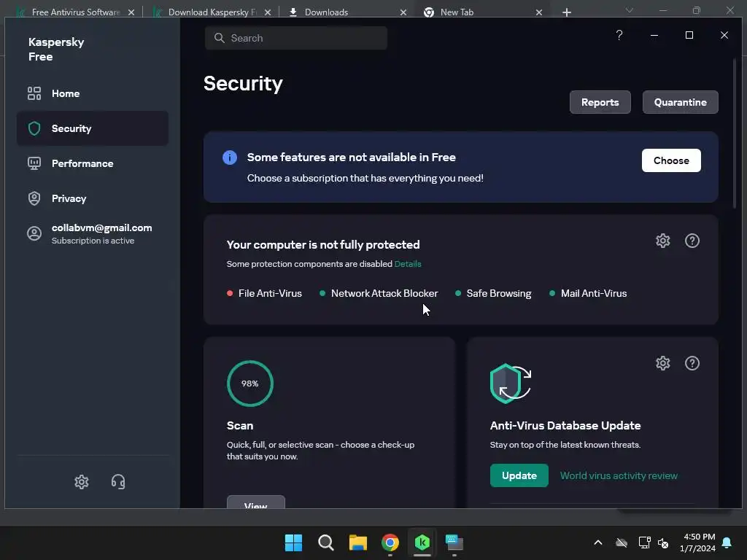Open Kaspersky help question mark in title bar

(x=619, y=35)
